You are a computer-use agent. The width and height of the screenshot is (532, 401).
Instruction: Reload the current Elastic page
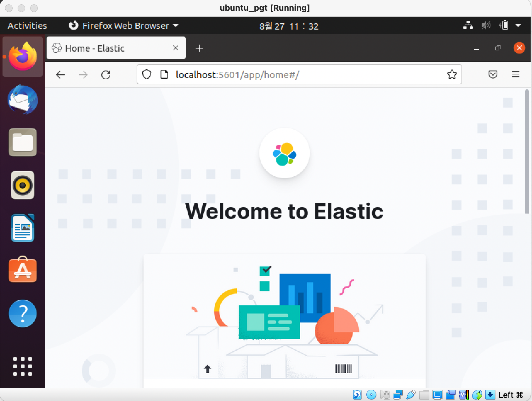(x=106, y=75)
